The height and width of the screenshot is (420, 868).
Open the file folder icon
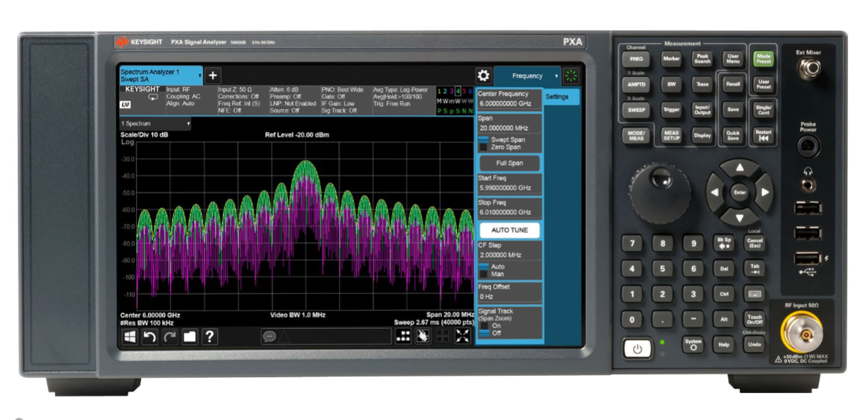(x=189, y=337)
